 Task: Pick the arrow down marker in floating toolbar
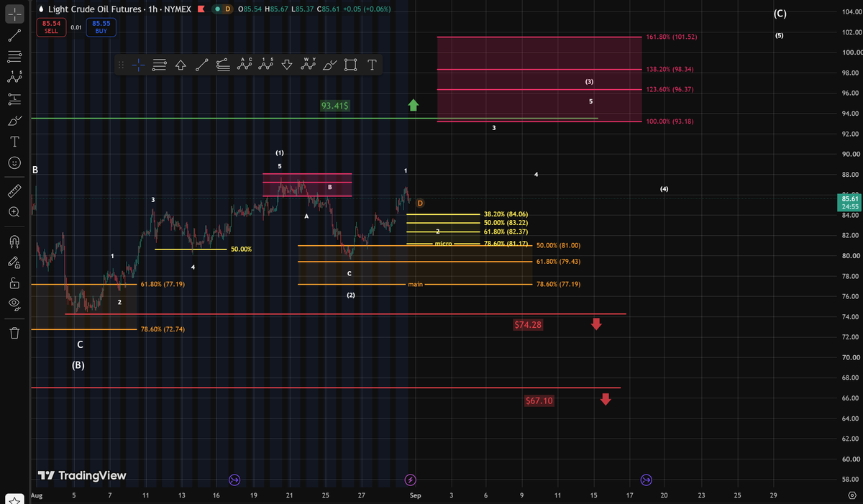click(x=288, y=65)
